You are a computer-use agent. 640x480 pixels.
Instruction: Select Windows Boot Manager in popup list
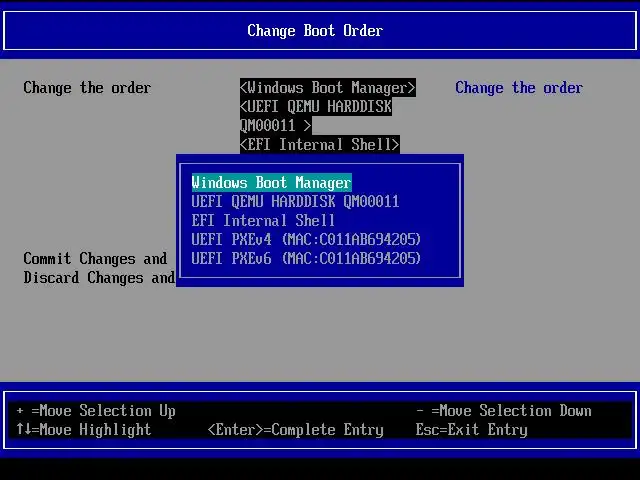271,182
